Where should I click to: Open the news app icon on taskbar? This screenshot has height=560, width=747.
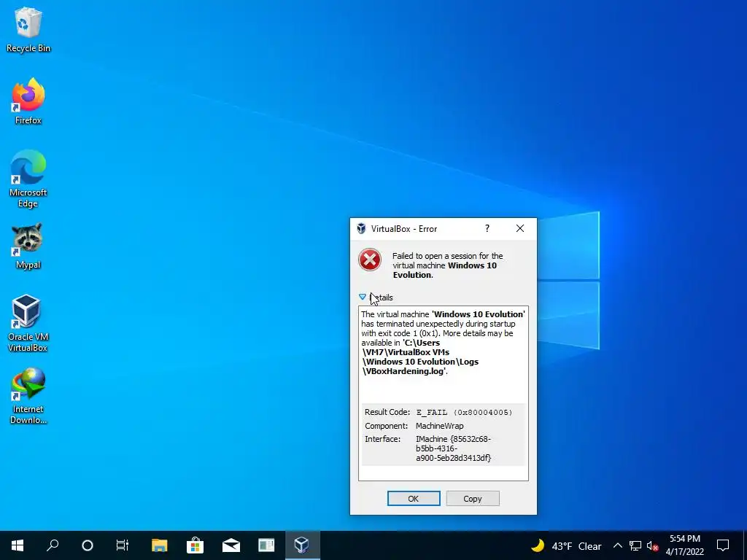266,545
